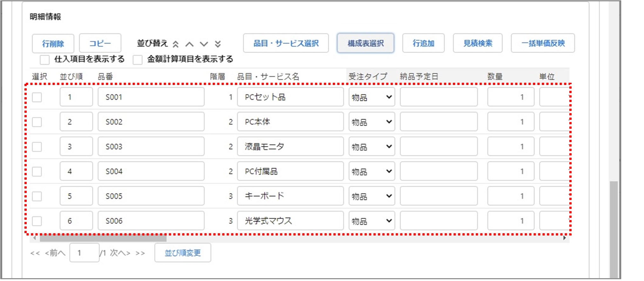The width and height of the screenshot is (644, 281).
Task: Open 受注タイプ dropdown for PCセット品
Action: point(372,97)
